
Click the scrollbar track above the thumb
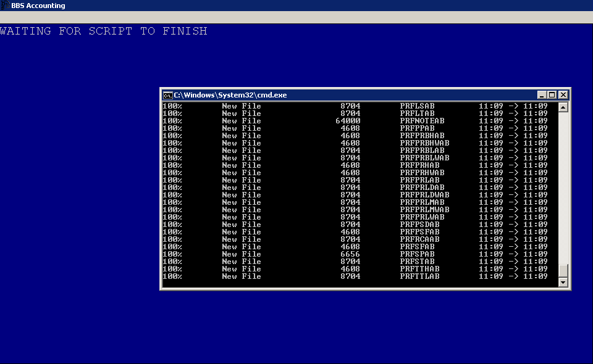(563, 185)
